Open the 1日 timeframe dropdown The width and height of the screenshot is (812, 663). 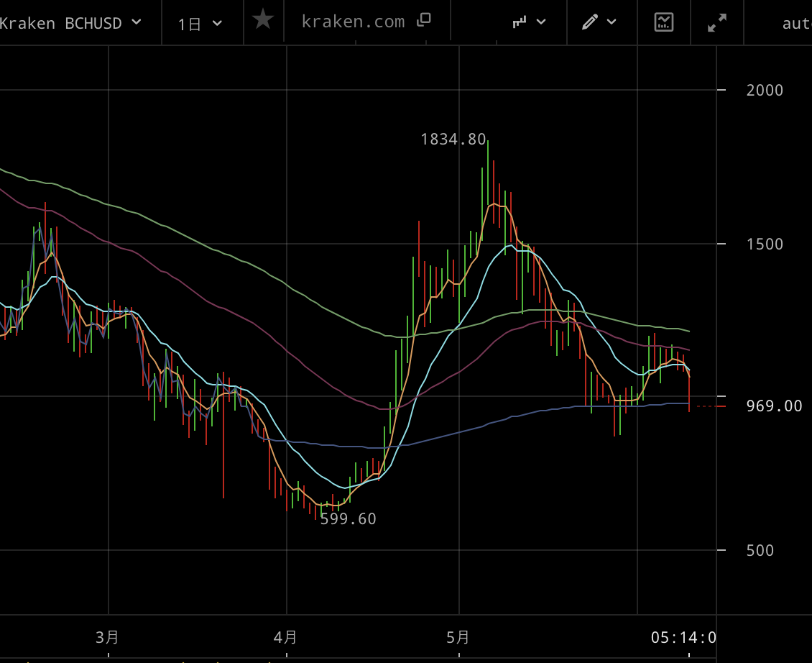tap(200, 24)
